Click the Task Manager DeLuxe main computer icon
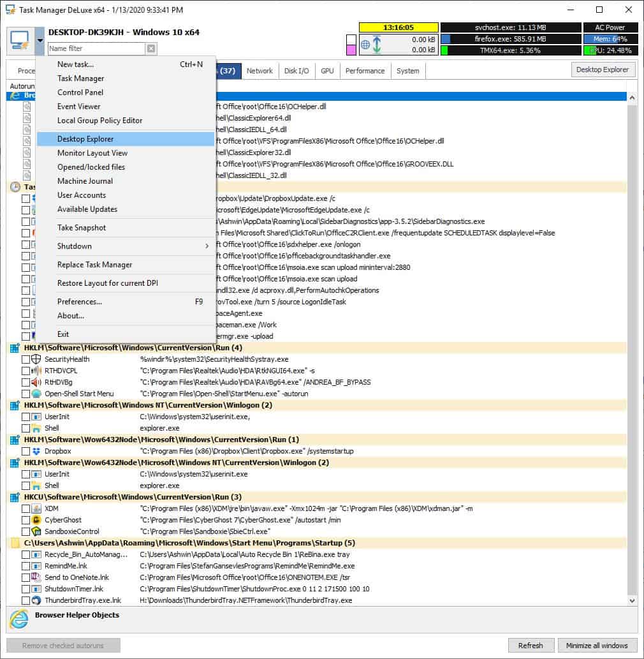Image resolution: width=644 pixels, height=659 pixels. click(x=20, y=40)
